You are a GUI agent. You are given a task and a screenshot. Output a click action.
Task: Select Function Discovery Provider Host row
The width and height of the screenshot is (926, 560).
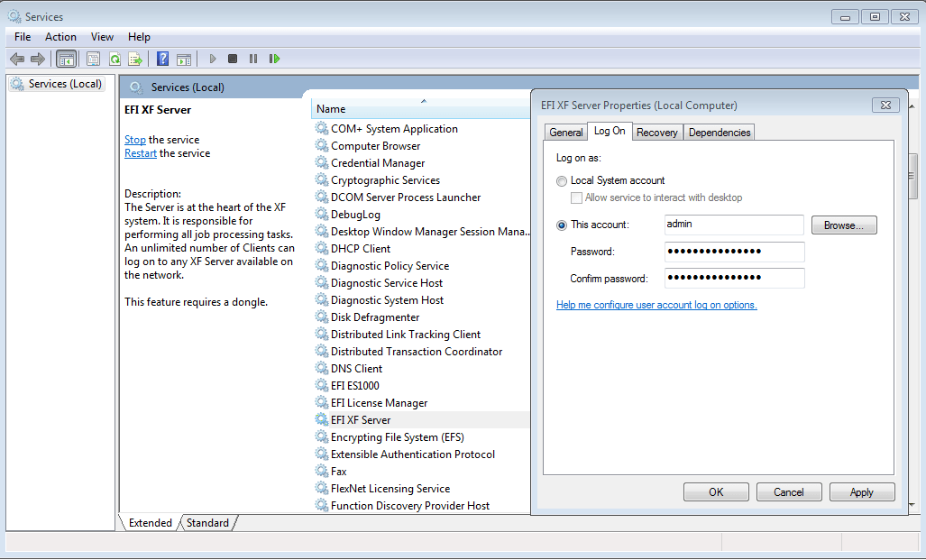coord(422,505)
